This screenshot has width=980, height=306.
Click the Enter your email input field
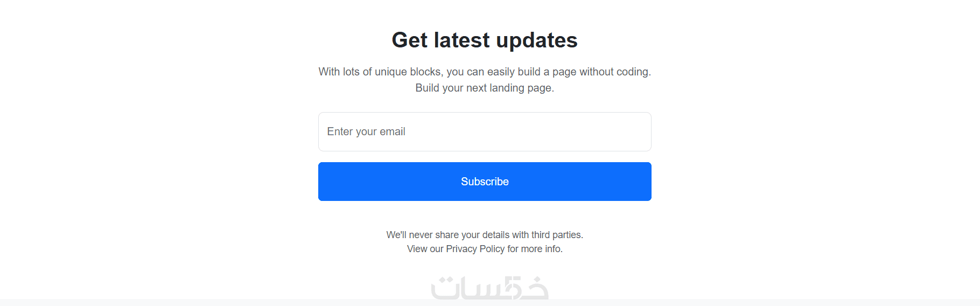click(x=485, y=131)
